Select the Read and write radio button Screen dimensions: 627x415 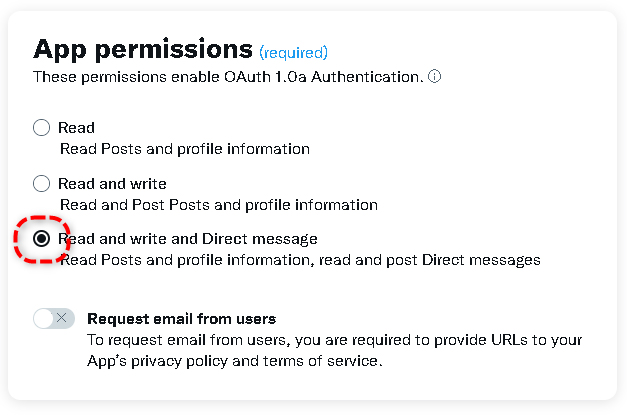click(x=42, y=184)
